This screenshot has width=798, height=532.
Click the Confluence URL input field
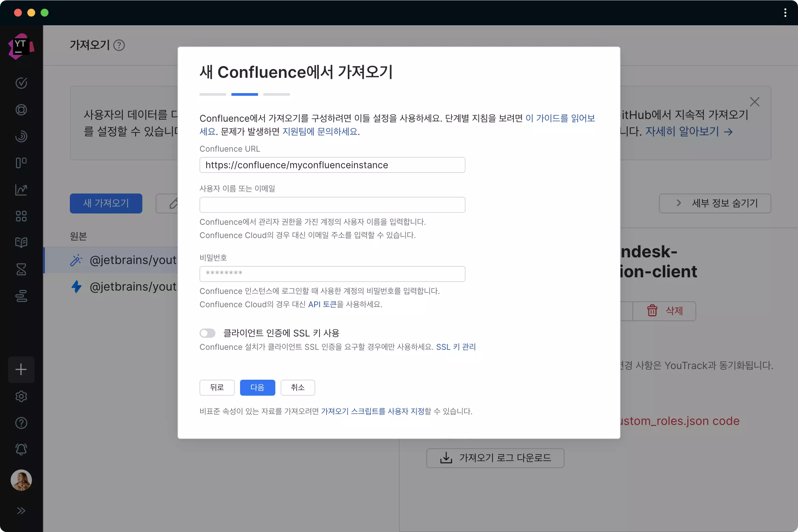tap(332, 165)
